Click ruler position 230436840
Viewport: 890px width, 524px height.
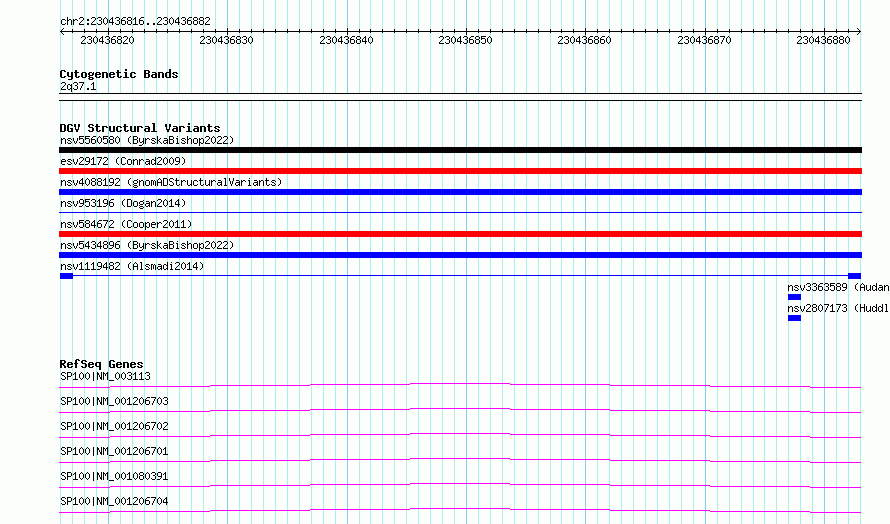click(346, 40)
